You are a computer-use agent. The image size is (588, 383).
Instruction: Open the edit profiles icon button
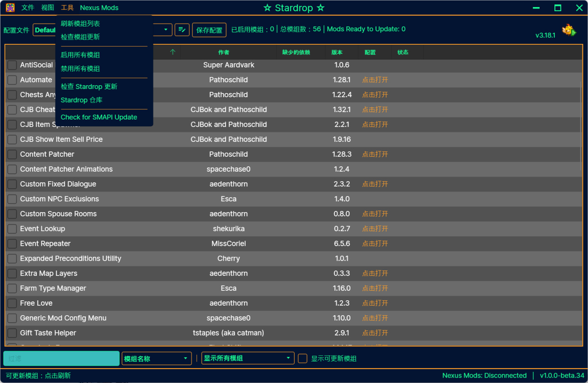coord(182,30)
